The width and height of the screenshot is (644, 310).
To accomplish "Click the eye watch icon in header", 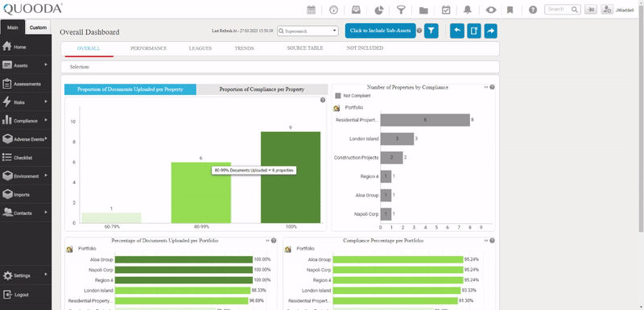I will point(491,10).
